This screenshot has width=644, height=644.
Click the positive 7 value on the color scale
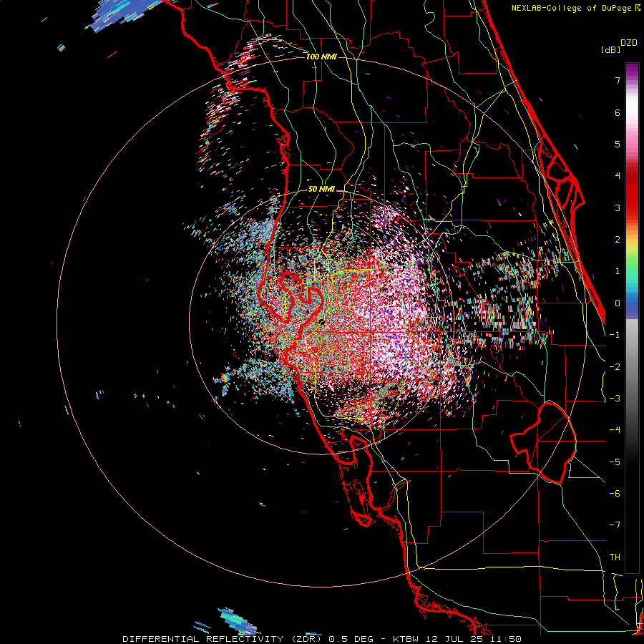[x=618, y=80]
